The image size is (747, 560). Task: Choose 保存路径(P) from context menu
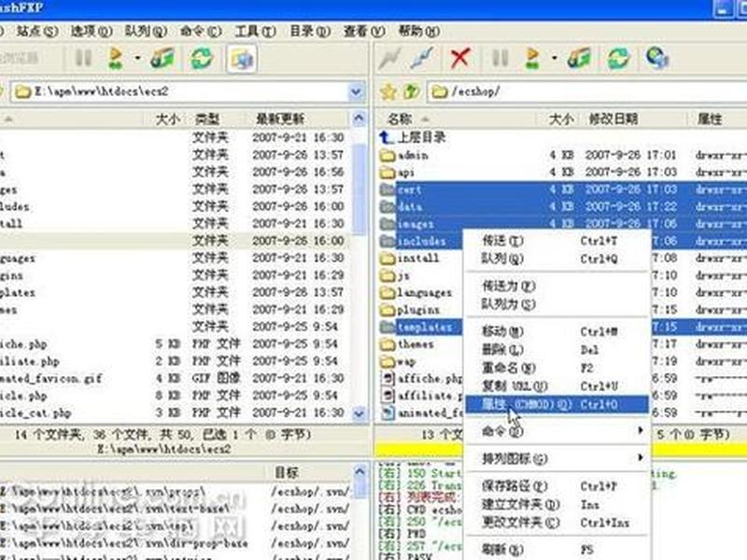[x=557, y=486]
